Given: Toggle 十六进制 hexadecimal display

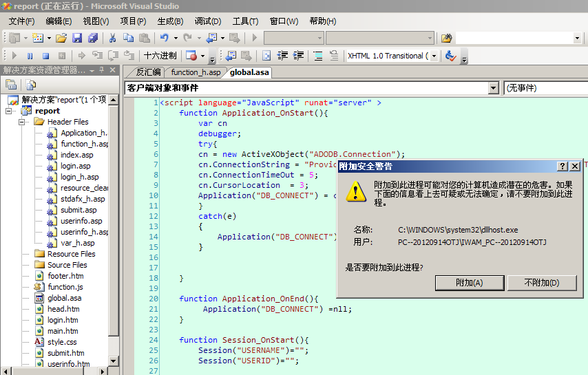Looking at the screenshot, I should 160,56.
